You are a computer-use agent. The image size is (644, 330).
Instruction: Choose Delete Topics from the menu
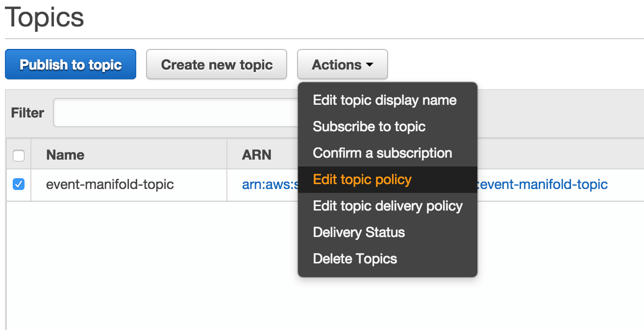coord(355,259)
